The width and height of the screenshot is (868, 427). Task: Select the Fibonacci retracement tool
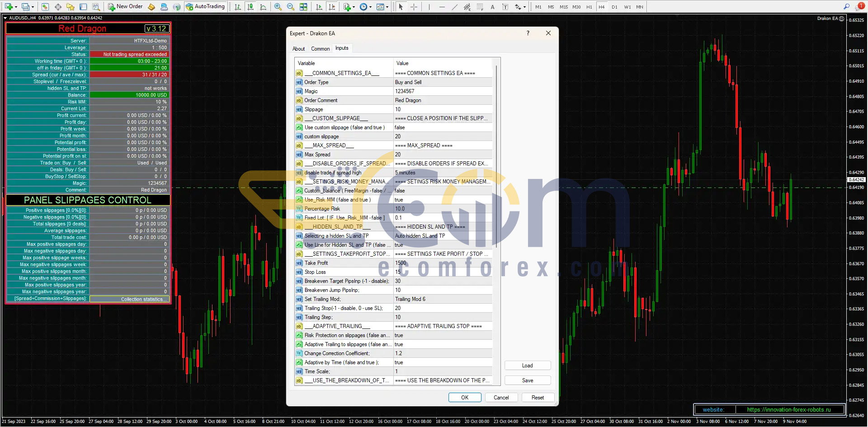[x=480, y=7]
